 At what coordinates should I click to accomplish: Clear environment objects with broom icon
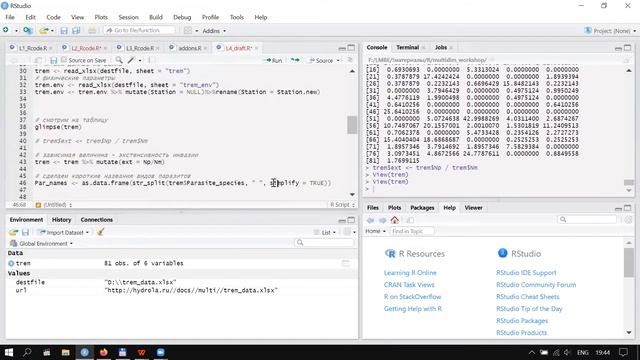[x=100, y=232]
